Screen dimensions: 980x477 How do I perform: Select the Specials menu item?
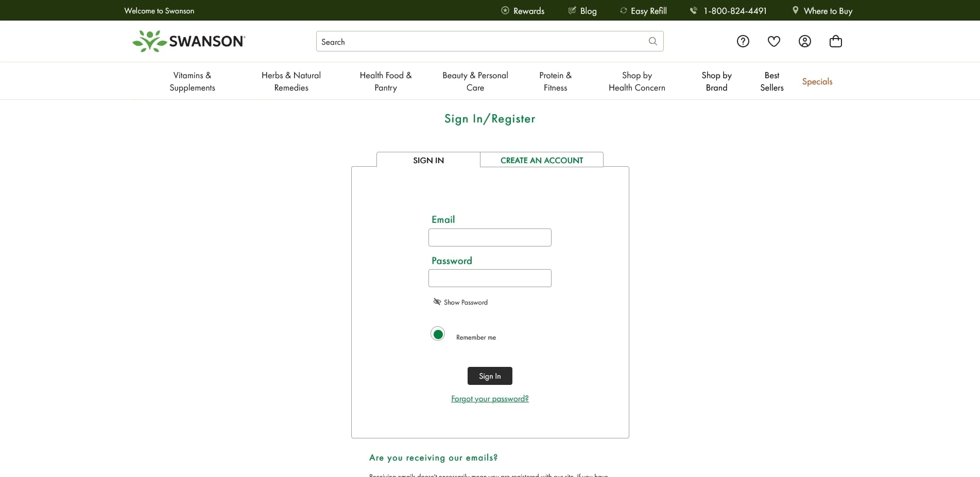pyautogui.click(x=817, y=81)
